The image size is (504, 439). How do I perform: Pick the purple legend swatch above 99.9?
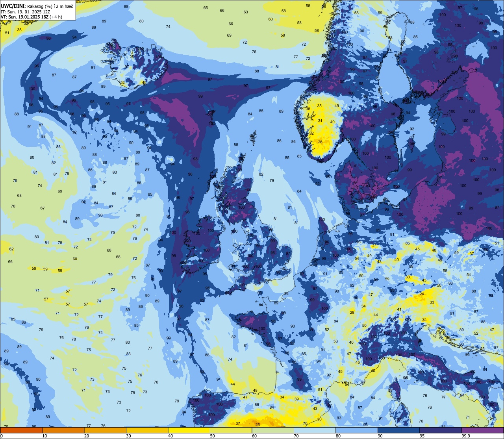483,430
